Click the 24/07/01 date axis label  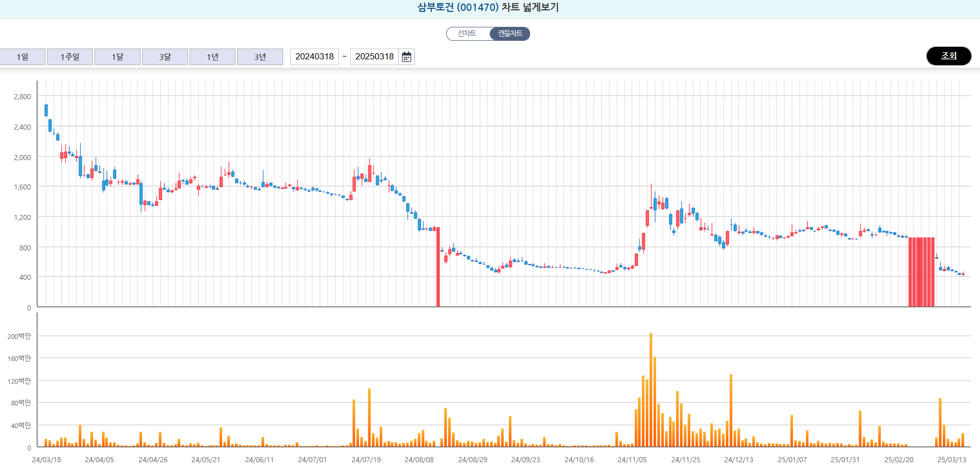click(x=312, y=460)
